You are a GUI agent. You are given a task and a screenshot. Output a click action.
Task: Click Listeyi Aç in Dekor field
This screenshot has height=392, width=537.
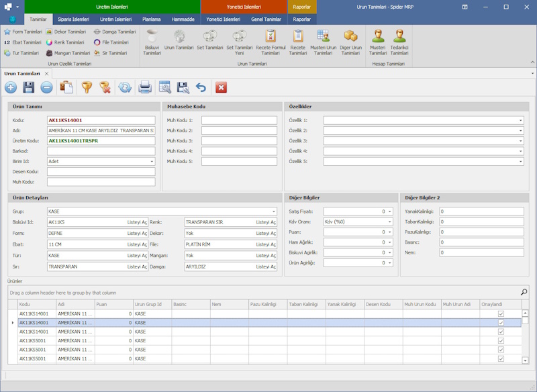[266, 233]
